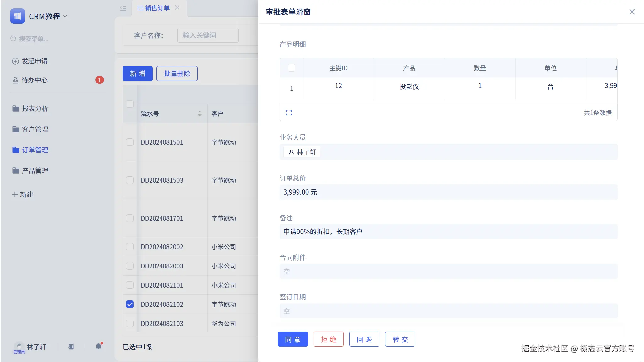Open 待办中心 with badge

[35, 80]
